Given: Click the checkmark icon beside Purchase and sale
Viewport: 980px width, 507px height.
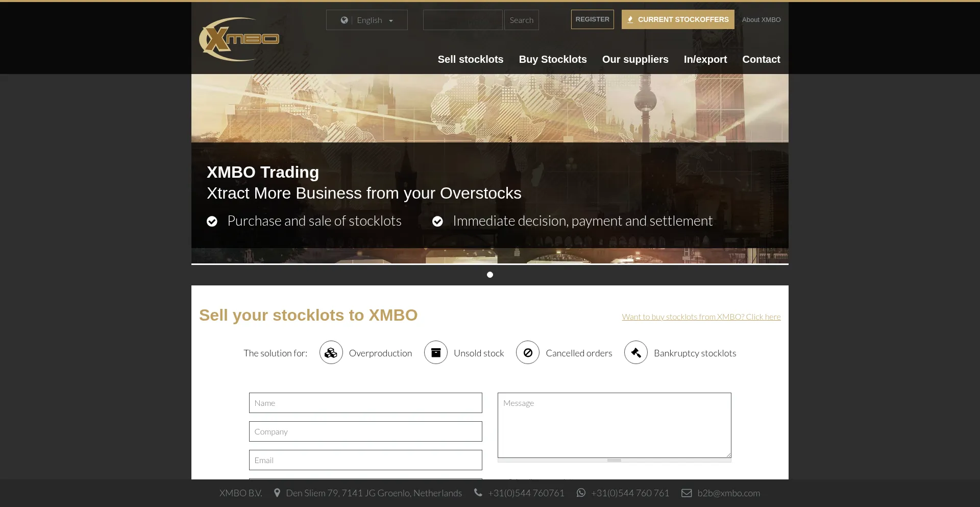Looking at the screenshot, I should tap(212, 221).
